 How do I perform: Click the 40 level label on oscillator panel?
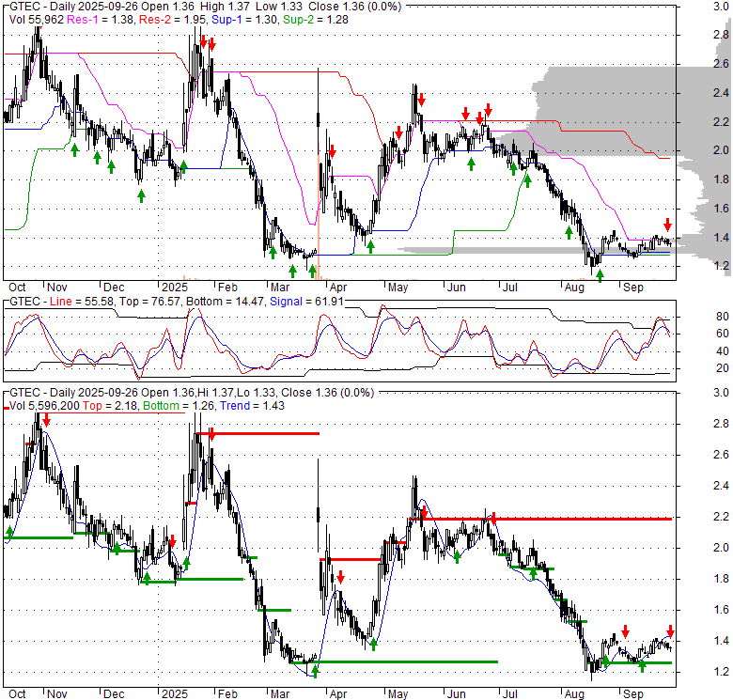723,350
